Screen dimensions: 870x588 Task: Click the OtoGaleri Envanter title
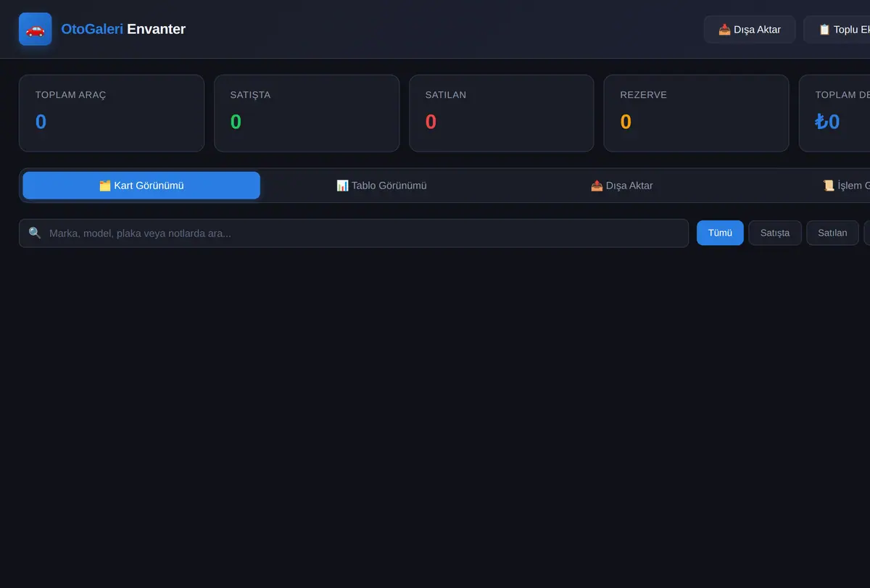[x=123, y=29]
